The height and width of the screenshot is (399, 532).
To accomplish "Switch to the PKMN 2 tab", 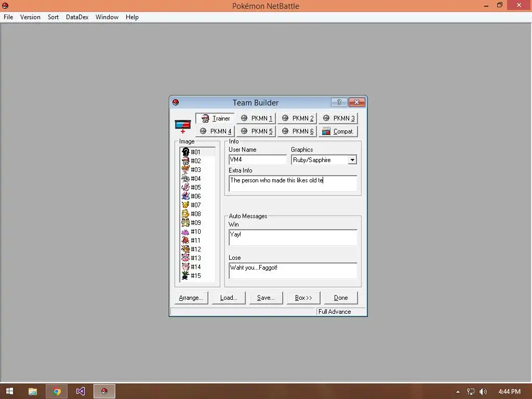I will click(297, 118).
